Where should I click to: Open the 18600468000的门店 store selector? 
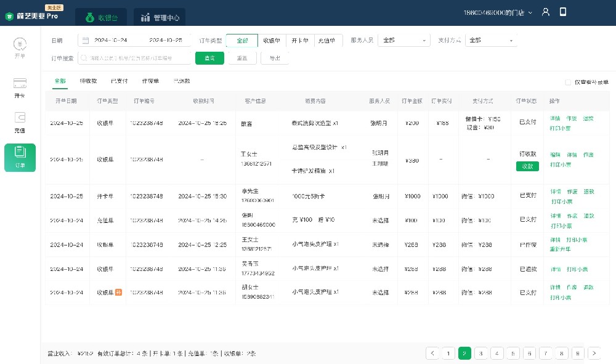(499, 12)
